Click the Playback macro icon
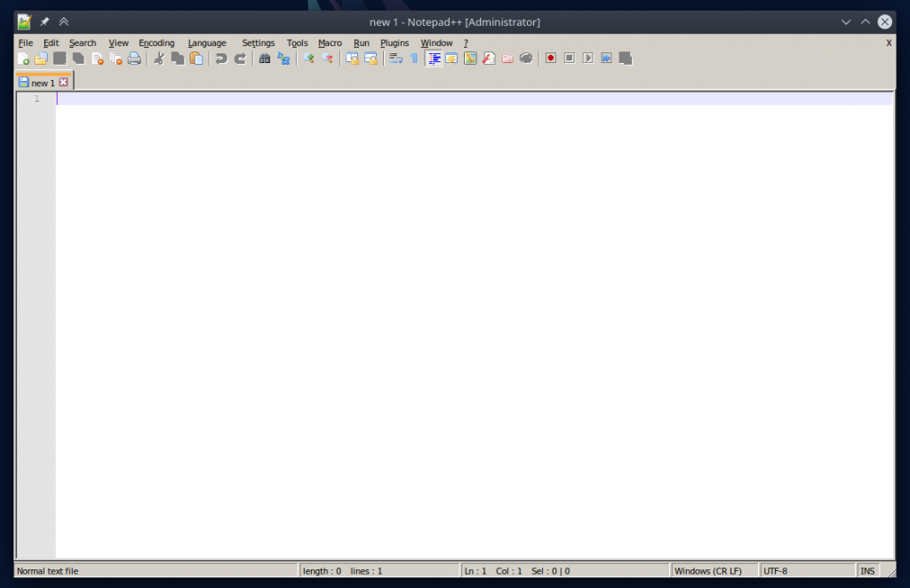This screenshot has width=910, height=588. (588, 59)
